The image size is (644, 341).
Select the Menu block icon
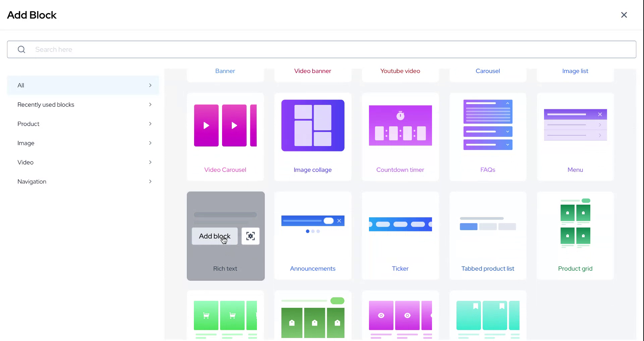click(576, 125)
